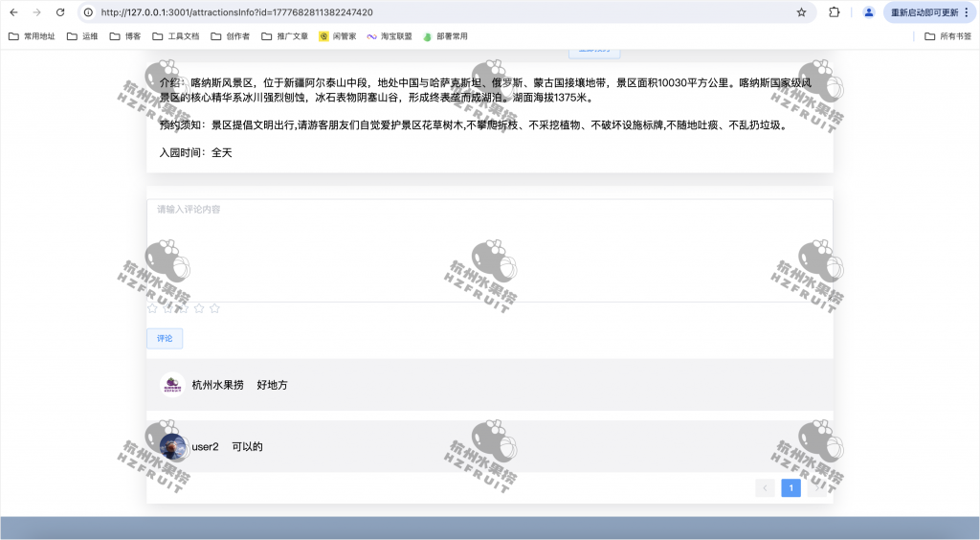Screen dimensions: 980x540
Task: Open the browser three-dot menu
Action: (967, 12)
